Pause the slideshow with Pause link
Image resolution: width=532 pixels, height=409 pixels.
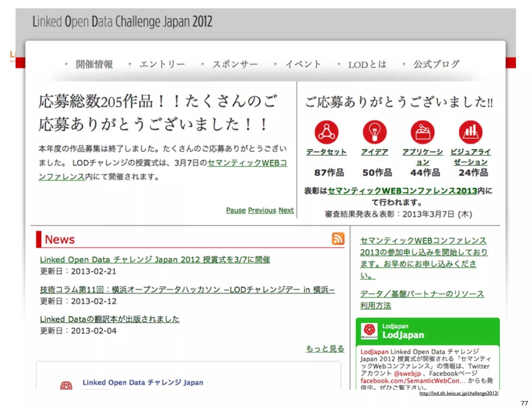[236, 210]
